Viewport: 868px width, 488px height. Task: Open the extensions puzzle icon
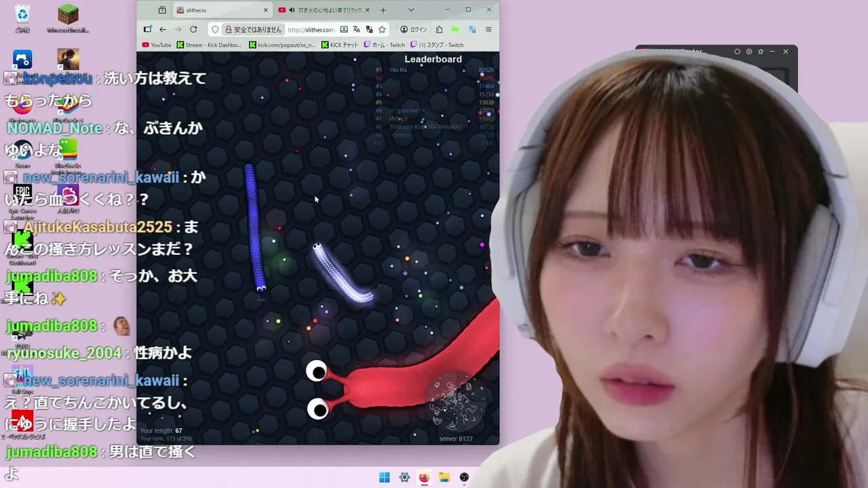click(439, 29)
